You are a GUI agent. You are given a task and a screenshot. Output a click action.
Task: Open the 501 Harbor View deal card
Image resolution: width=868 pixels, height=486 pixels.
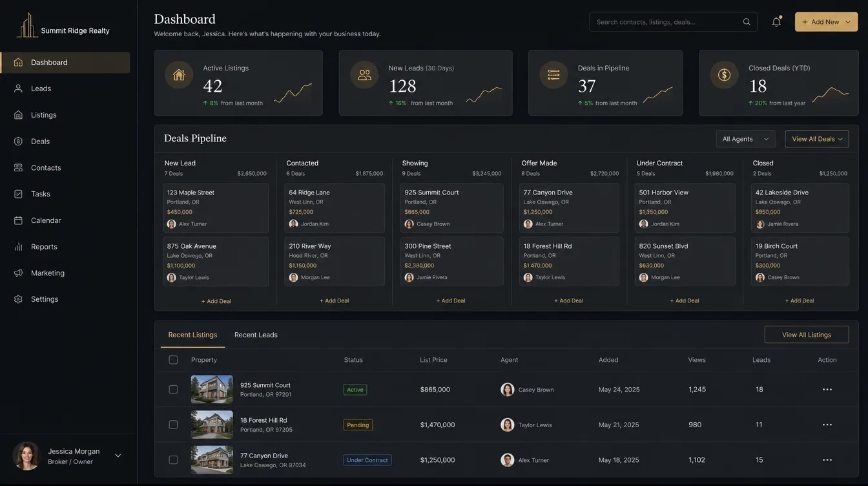tap(685, 208)
